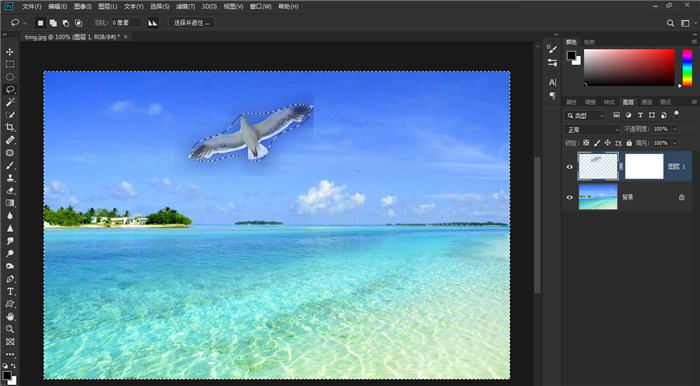Open the layer filter type dropdown

click(585, 116)
